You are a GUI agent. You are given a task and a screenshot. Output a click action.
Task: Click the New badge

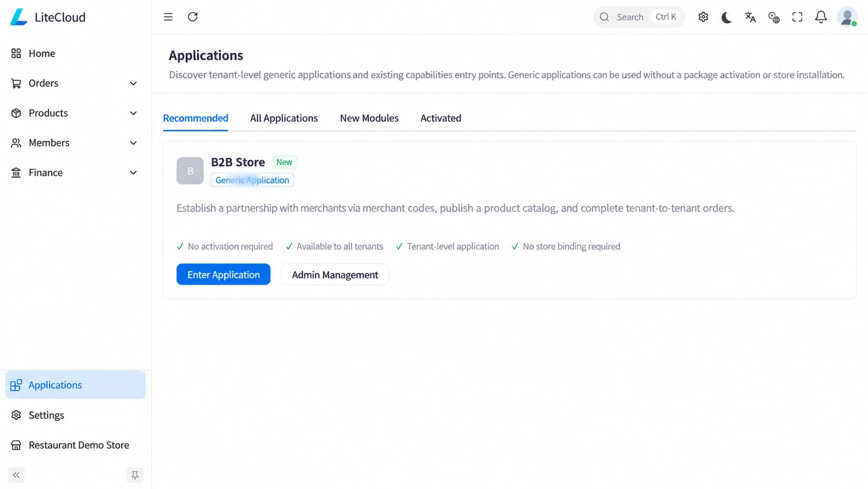(x=284, y=162)
